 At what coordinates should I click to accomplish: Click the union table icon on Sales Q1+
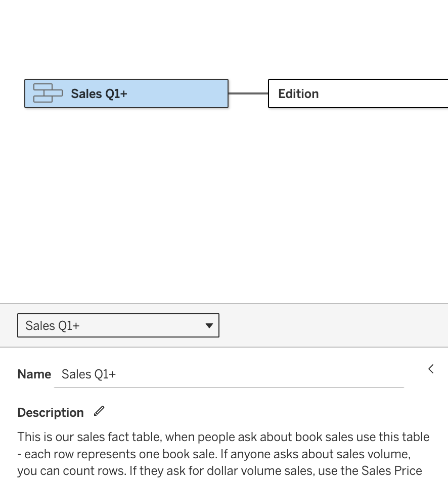click(48, 93)
